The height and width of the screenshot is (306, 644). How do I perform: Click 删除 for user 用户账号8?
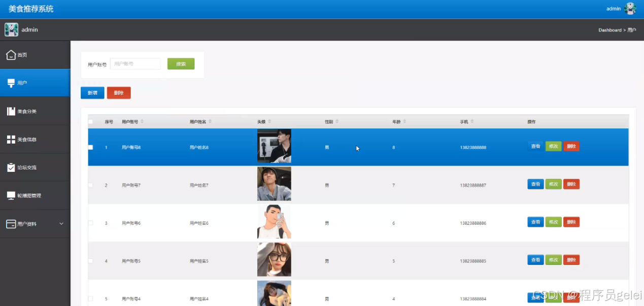point(571,146)
